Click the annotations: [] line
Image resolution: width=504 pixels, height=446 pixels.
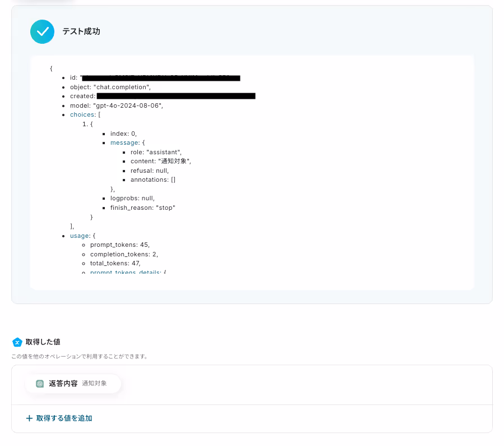(153, 180)
